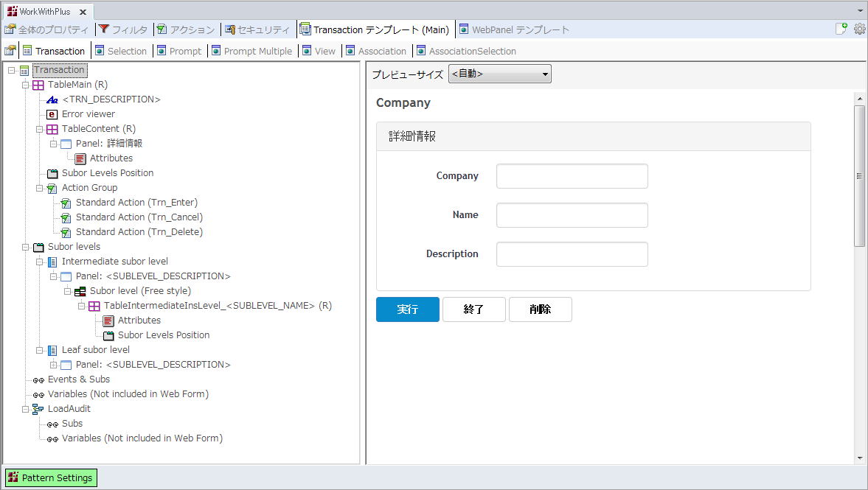Viewport: 868px width, 490px height.
Task: Click the Trn_Delete standard action icon
Action: click(x=66, y=232)
